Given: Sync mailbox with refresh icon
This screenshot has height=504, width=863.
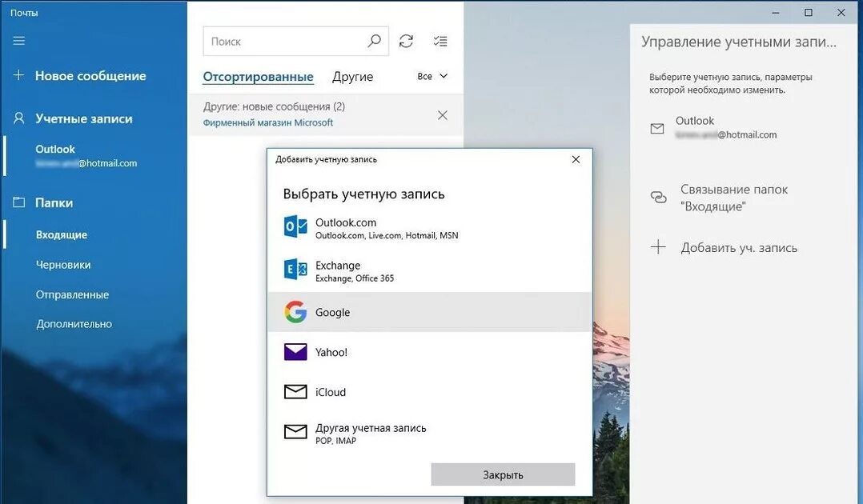Looking at the screenshot, I should [406, 41].
